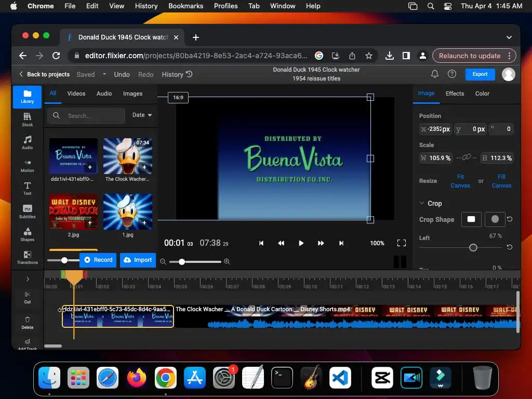The image size is (532, 399).
Task: Toggle the scale aspect ratio link
Action: [467, 157]
